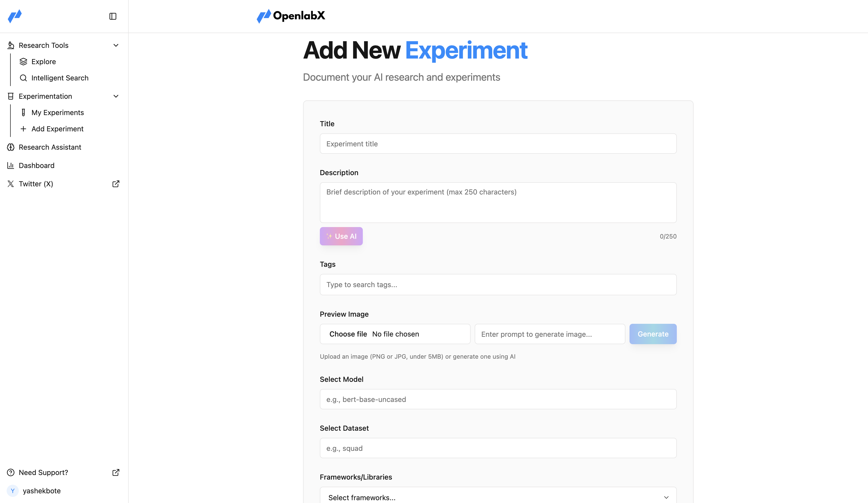
Task: Click the tags search field
Action: point(498,284)
